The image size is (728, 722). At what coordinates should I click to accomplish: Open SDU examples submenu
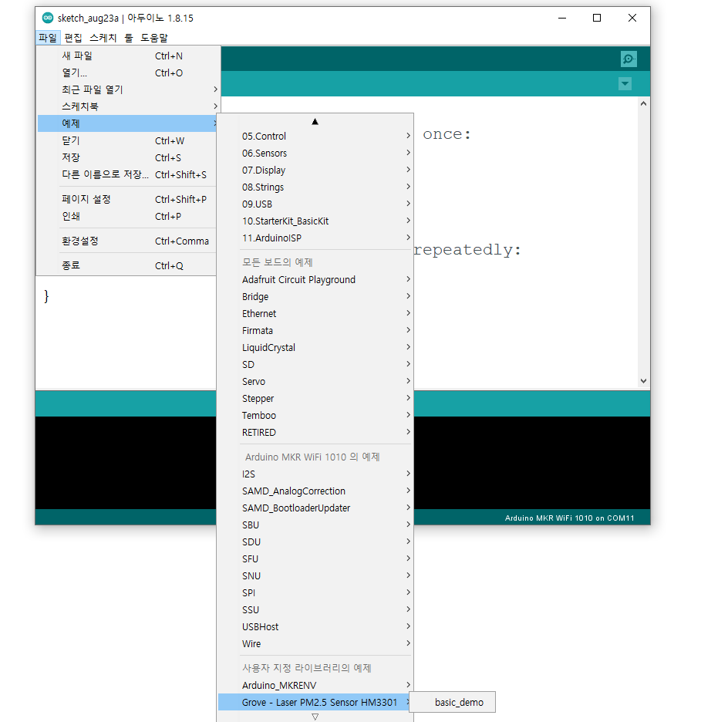coord(315,541)
